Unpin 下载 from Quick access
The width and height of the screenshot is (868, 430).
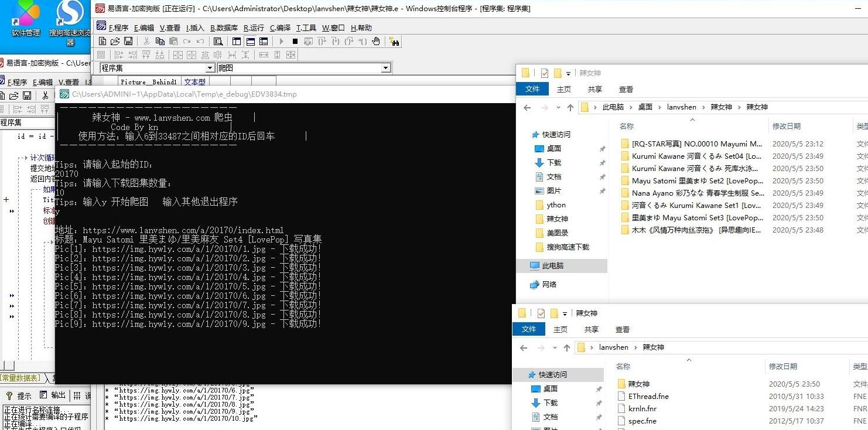tap(602, 163)
